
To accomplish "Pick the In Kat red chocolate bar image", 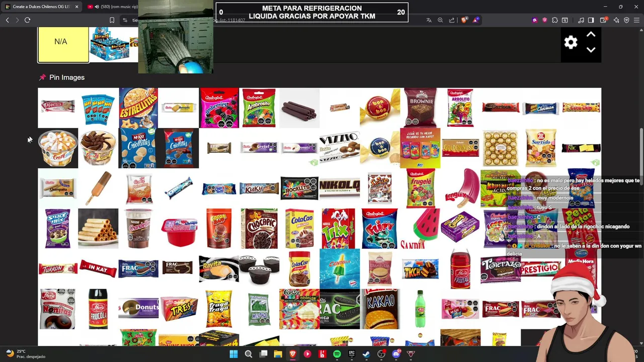I will pyautogui.click(x=98, y=268).
